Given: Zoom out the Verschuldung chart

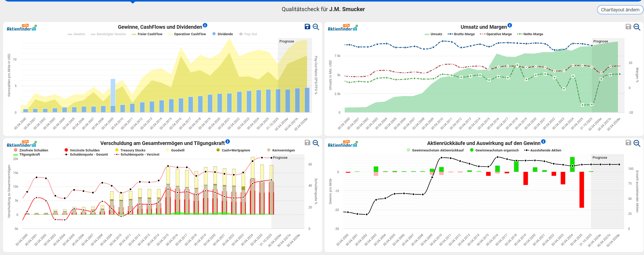Looking at the screenshot, I should pyautogui.click(x=316, y=143).
